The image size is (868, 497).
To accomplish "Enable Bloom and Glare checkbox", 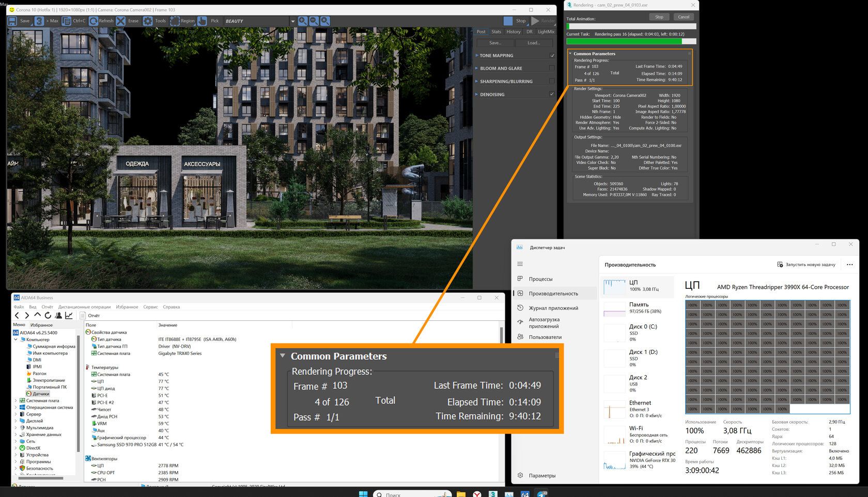I will pyautogui.click(x=552, y=68).
